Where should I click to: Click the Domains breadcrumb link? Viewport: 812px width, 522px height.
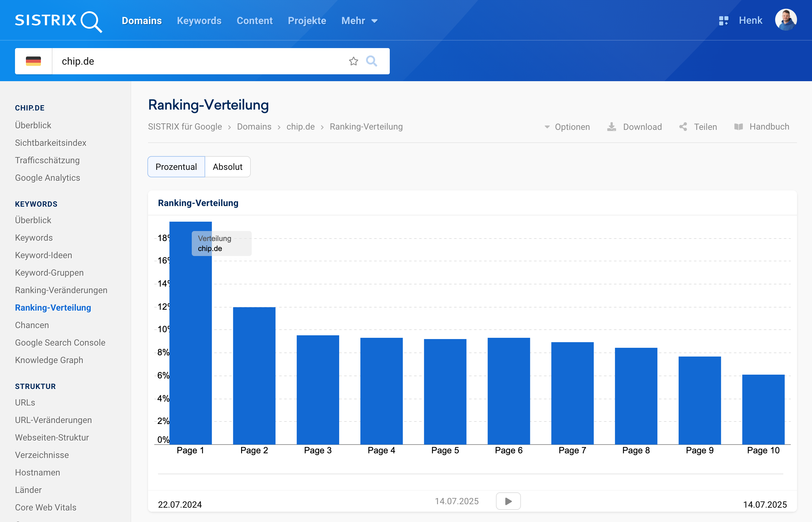pos(254,126)
